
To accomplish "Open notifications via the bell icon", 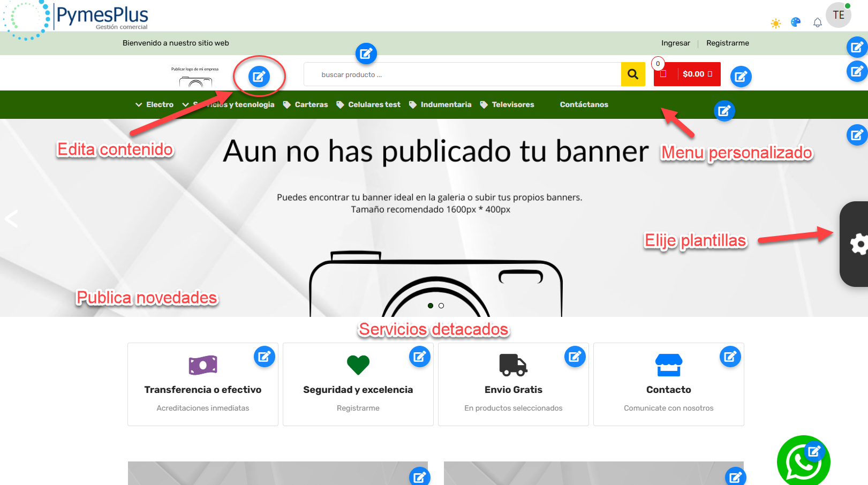I will pos(818,22).
